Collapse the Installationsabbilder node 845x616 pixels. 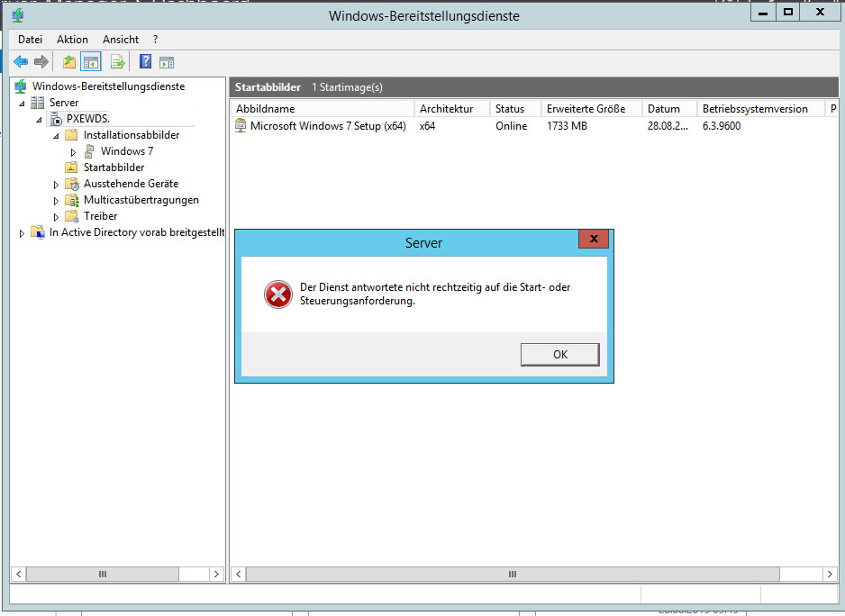point(56,136)
